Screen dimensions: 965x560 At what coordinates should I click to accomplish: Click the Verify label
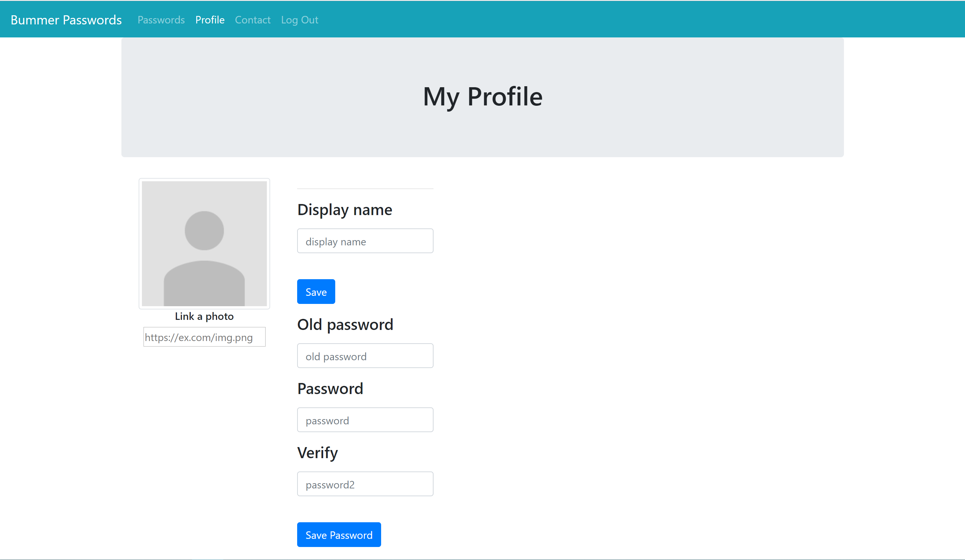click(x=318, y=453)
